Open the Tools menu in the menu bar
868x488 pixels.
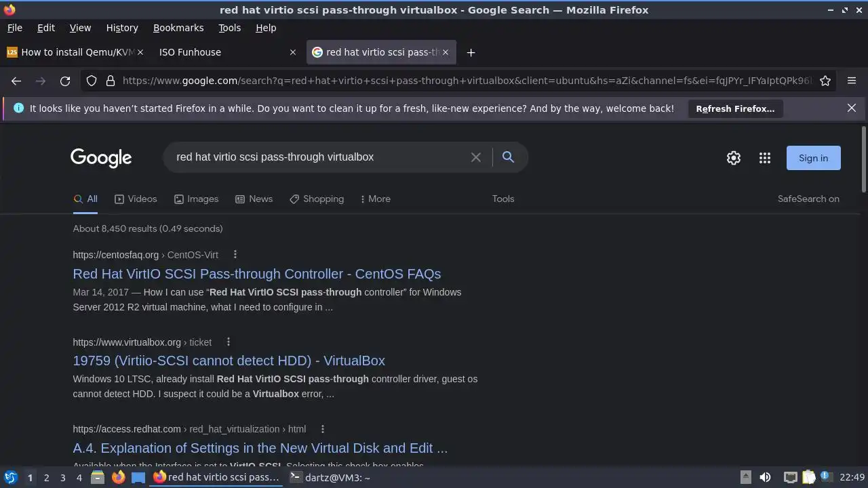(229, 28)
